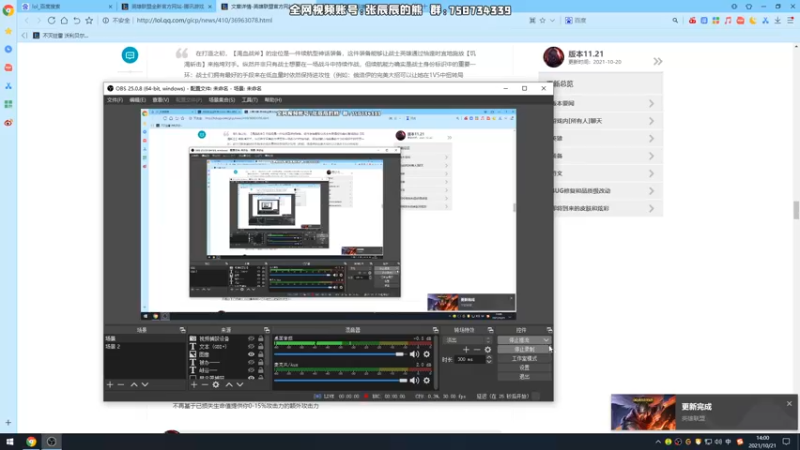The image size is (800, 450).
Task: Expand the first chevron row in the patch sidebar
Action: click(652, 104)
